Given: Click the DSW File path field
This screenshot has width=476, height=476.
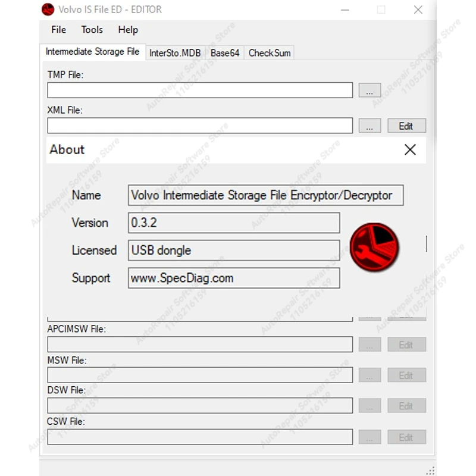Looking at the screenshot, I should click(200, 406).
